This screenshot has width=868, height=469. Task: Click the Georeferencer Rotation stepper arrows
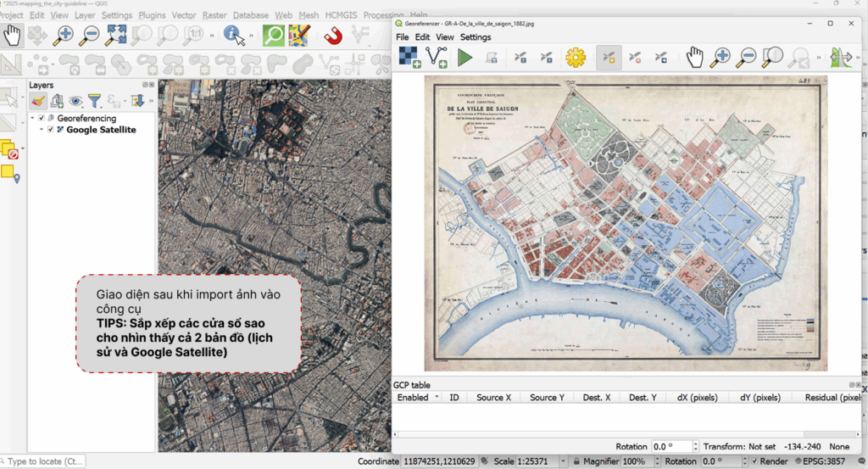pos(696,446)
